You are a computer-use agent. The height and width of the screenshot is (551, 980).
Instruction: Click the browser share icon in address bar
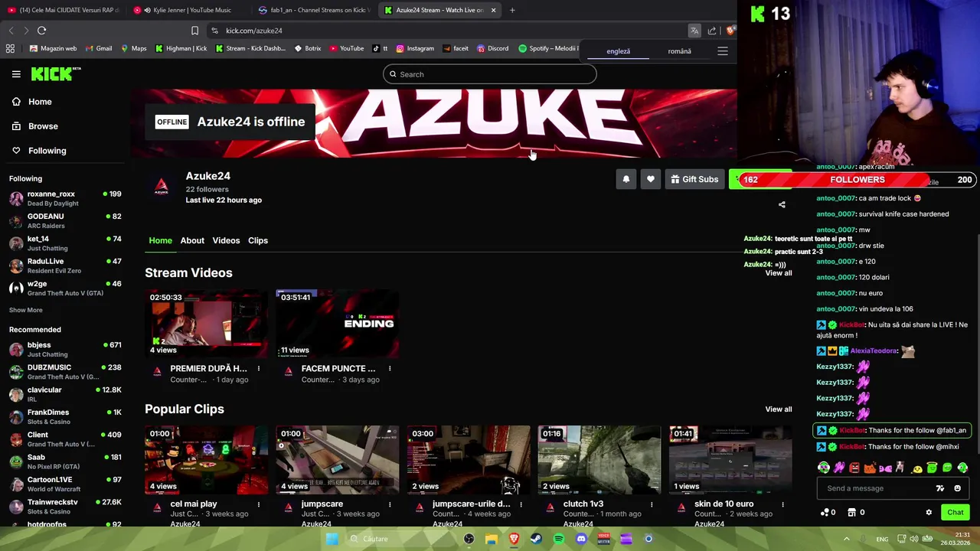tap(712, 31)
